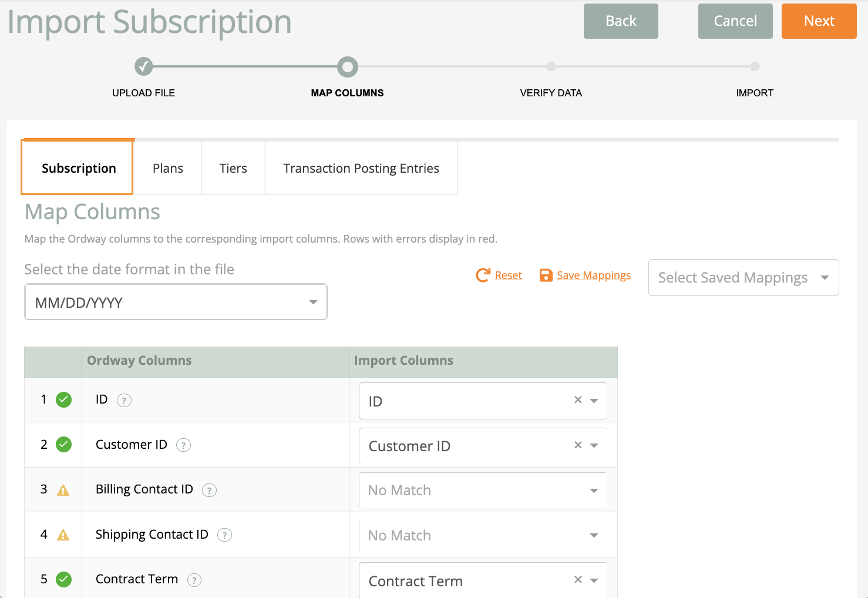The image size is (868, 598).
Task: Click green check status icon for Customer ID row
Action: click(63, 444)
